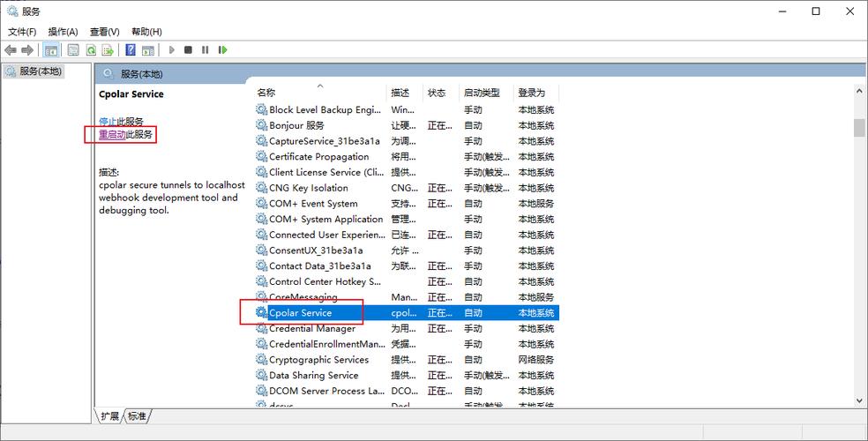Sort by the 启动类型 column header
Viewport: 868px width, 441px height.
coord(482,93)
